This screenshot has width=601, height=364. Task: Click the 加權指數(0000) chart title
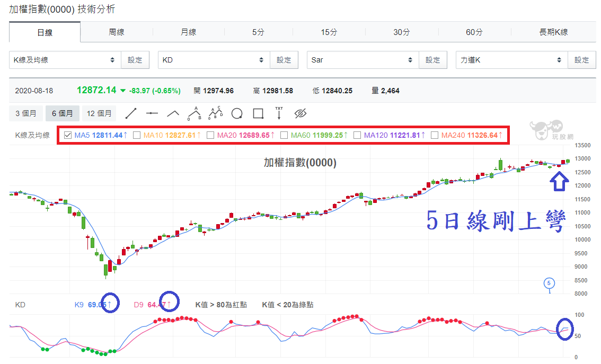pyautogui.click(x=300, y=163)
